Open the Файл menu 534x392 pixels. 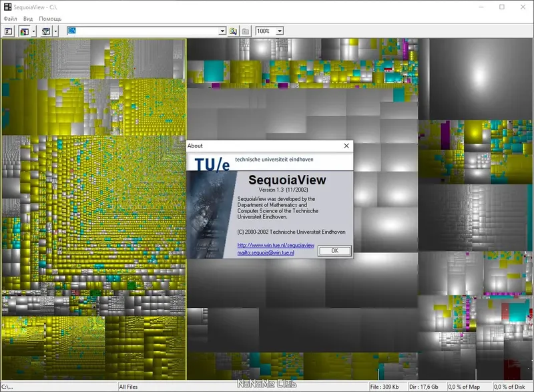point(10,19)
